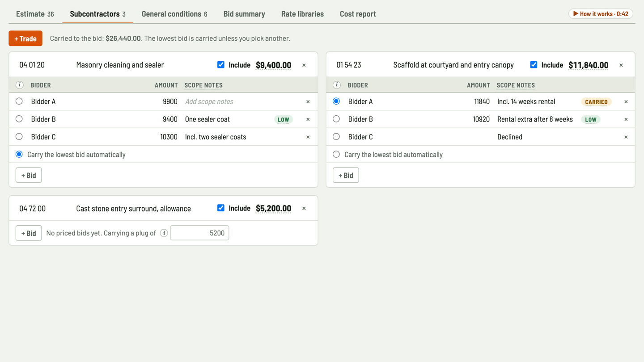Viewport: 644px width, 362px height.
Task: Click the $9,400.00 Masonry carried total
Action: [x=273, y=65]
